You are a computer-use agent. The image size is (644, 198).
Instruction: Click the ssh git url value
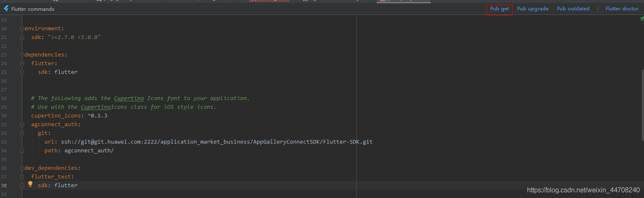(217, 142)
